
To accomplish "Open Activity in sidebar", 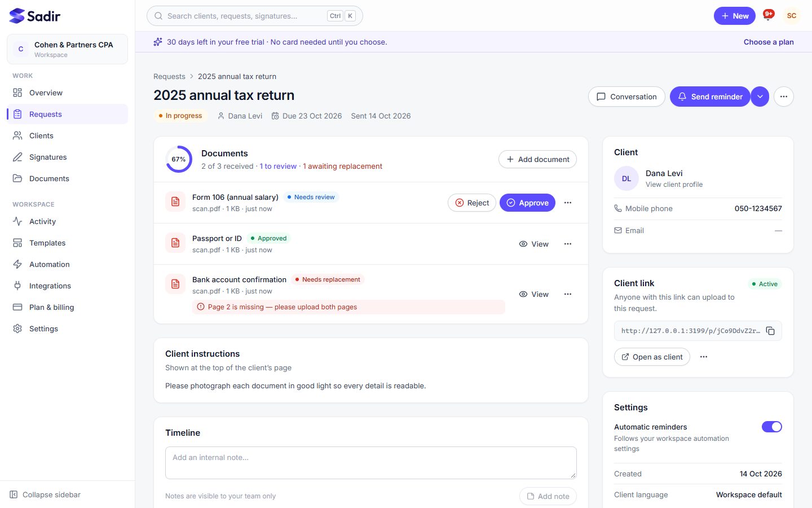I will point(67,221).
